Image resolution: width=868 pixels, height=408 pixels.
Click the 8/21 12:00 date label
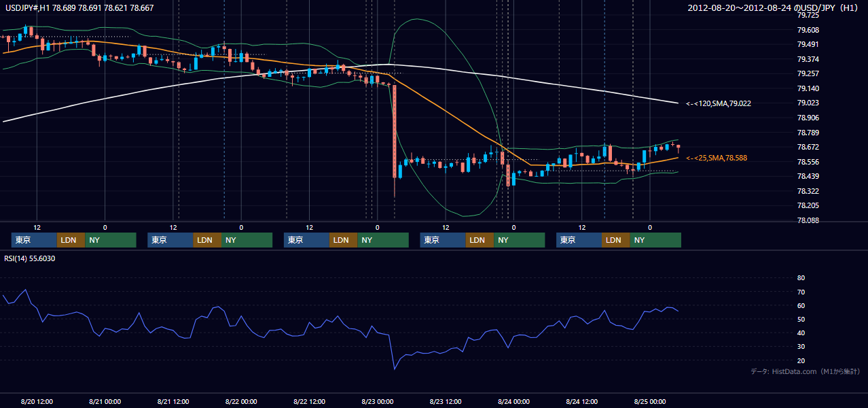coord(173,402)
